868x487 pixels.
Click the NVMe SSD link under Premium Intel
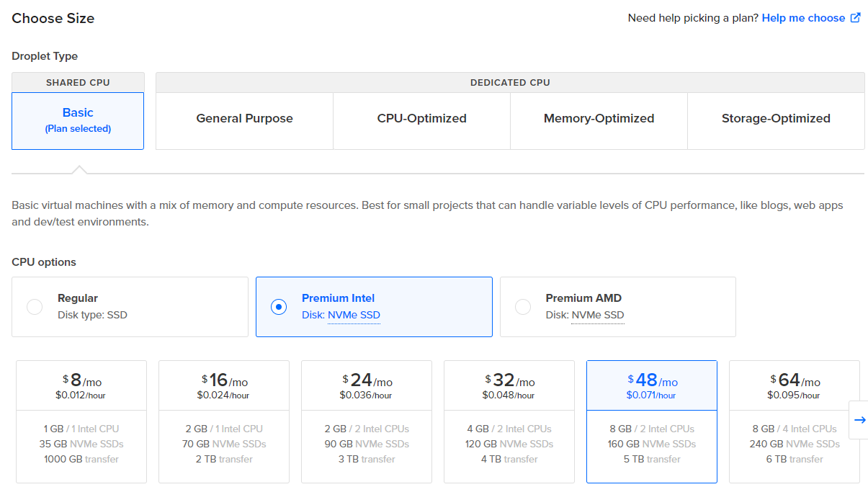(x=354, y=315)
